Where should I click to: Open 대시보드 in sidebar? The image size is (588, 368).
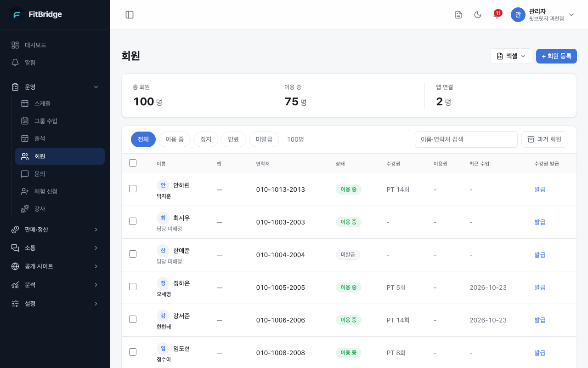55,45
